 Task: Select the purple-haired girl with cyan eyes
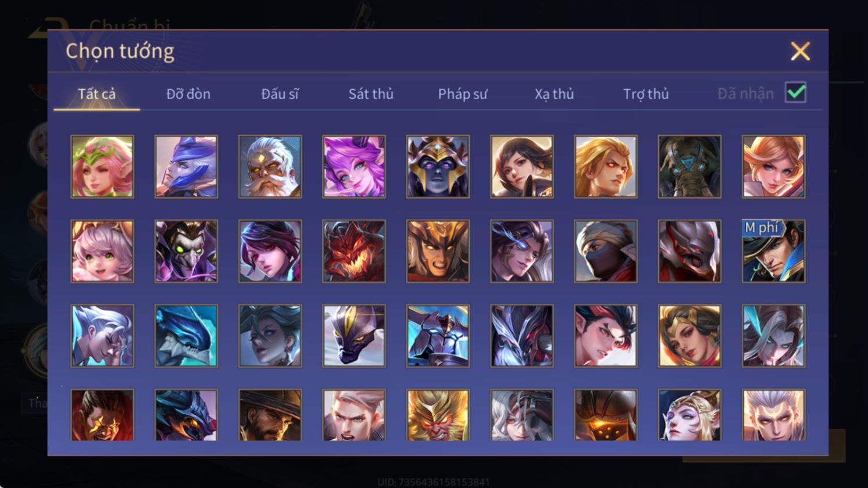point(354,167)
